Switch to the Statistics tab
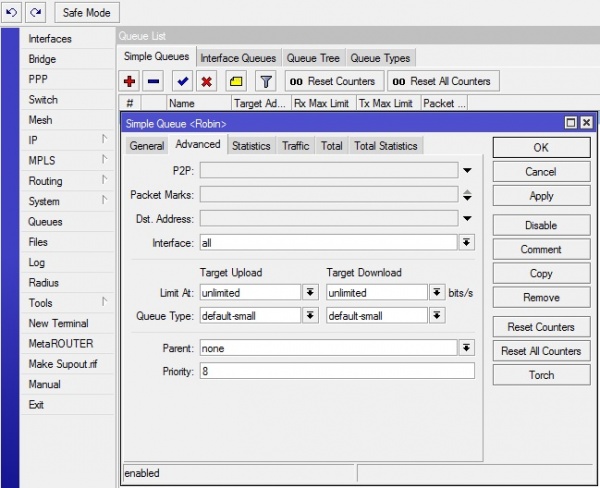The width and height of the screenshot is (600, 488). pos(251,146)
